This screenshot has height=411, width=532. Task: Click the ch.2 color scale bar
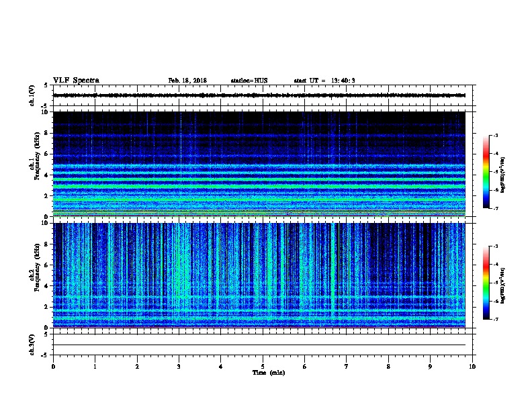tap(486, 283)
